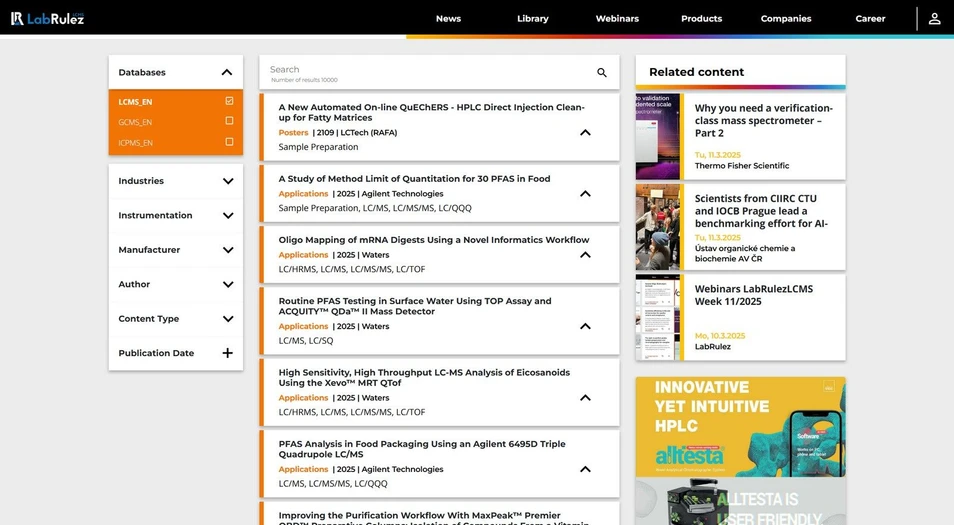This screenshot has height=525, width=954.
Task: Open the user account icon
Action: [935, 19]
